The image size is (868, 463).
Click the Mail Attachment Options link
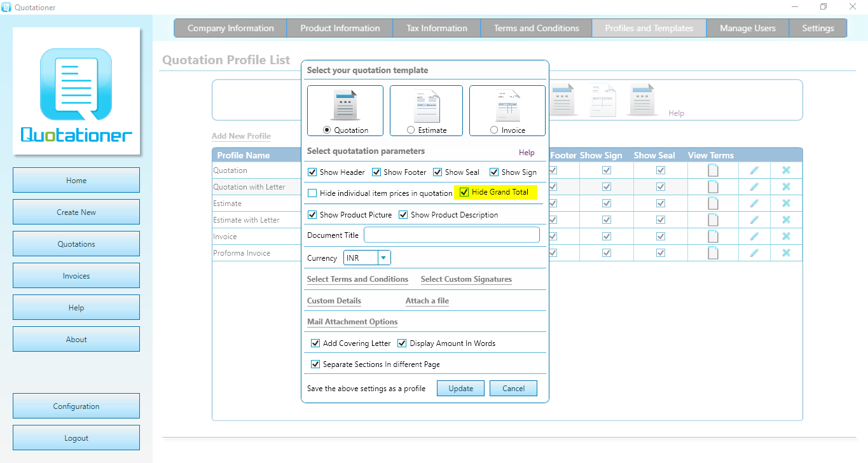coord(352,322)
